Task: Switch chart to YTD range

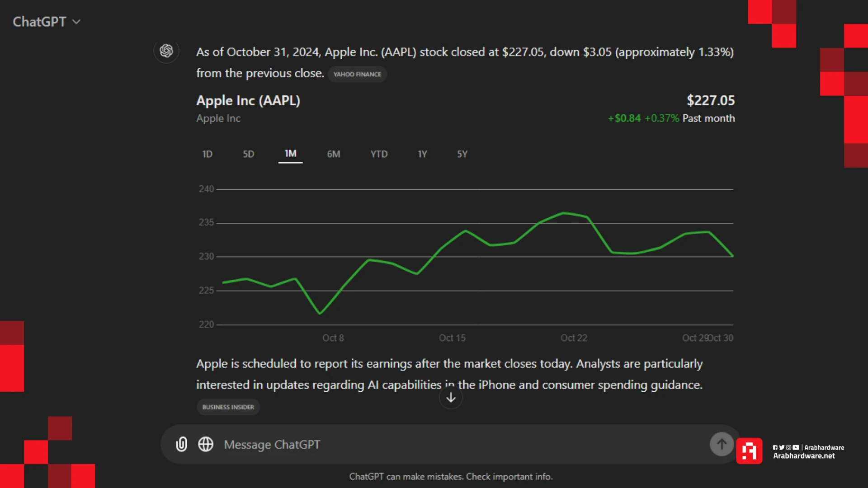Action: click(379, 154)
